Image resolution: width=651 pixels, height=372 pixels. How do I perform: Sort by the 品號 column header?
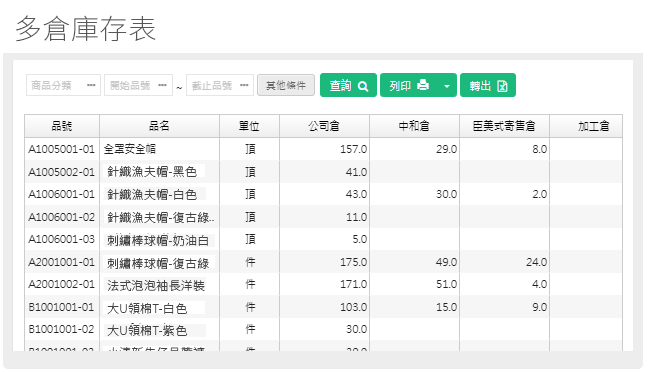(x=62, y=126)
